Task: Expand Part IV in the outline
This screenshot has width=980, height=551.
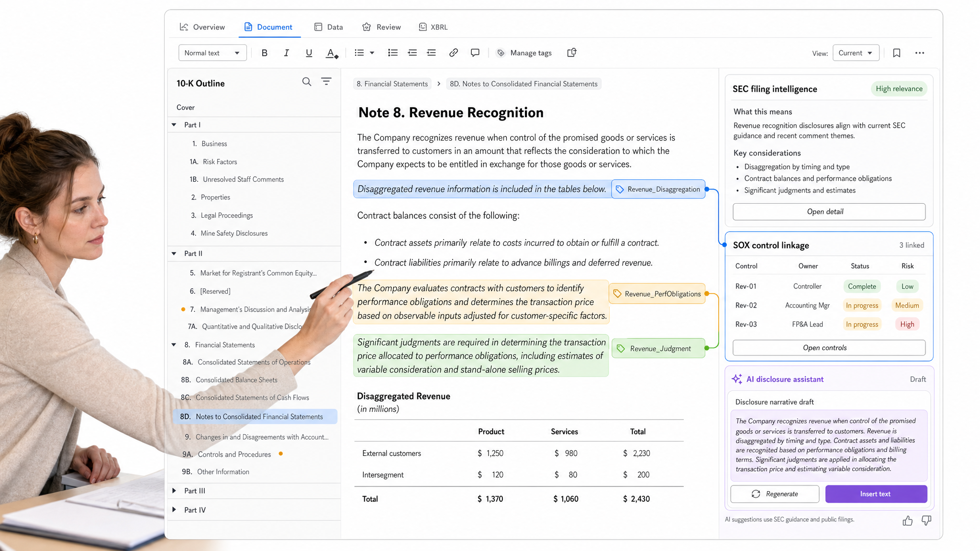Action: [174, 510]
